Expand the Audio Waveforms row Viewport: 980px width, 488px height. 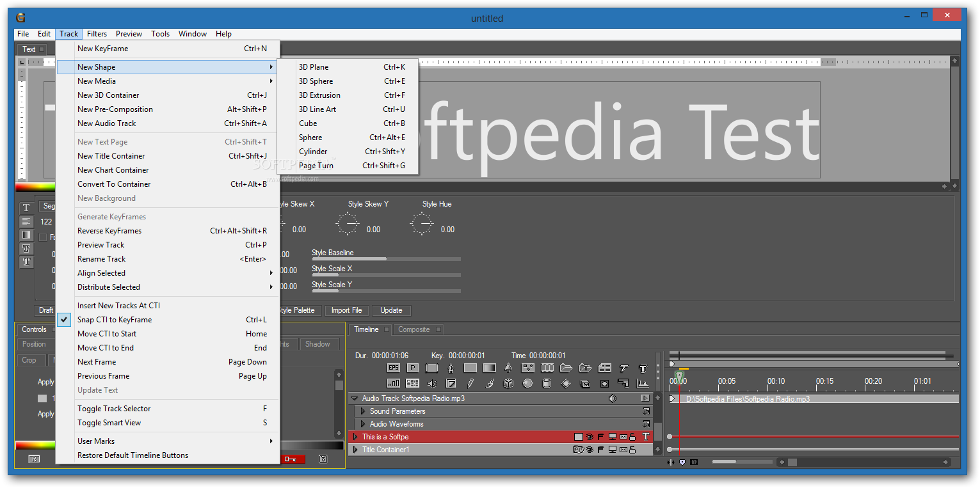(364, 424)
